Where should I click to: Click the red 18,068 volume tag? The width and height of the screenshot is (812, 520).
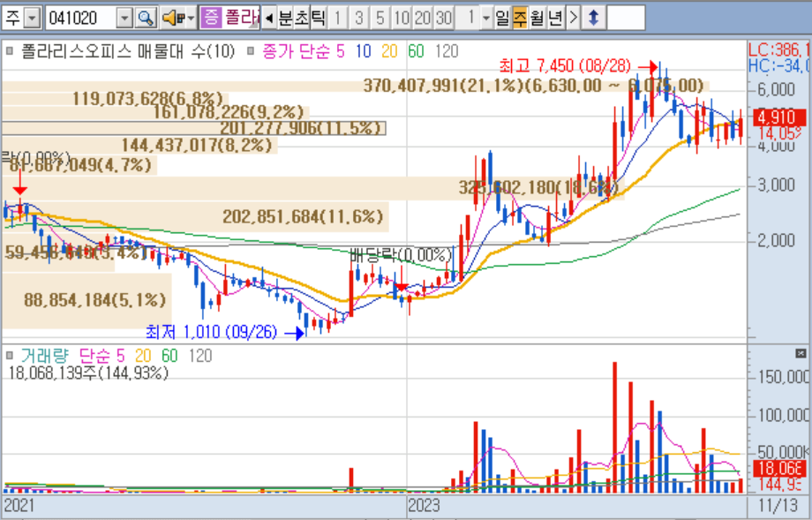coord(779,468)
